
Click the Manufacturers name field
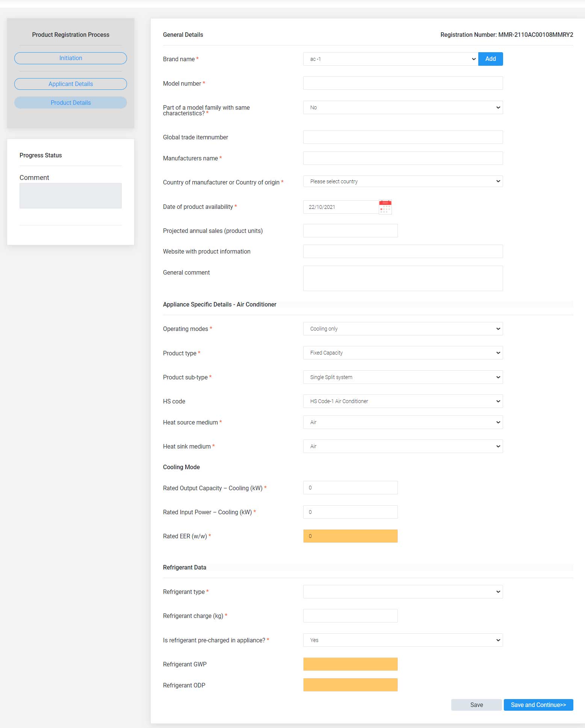coord(403,158)
